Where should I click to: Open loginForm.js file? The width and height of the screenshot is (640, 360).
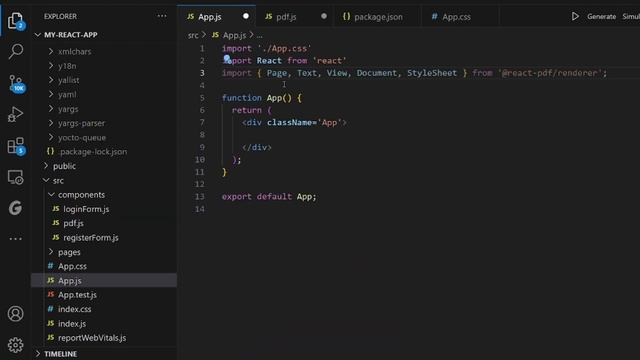[86, 209]
